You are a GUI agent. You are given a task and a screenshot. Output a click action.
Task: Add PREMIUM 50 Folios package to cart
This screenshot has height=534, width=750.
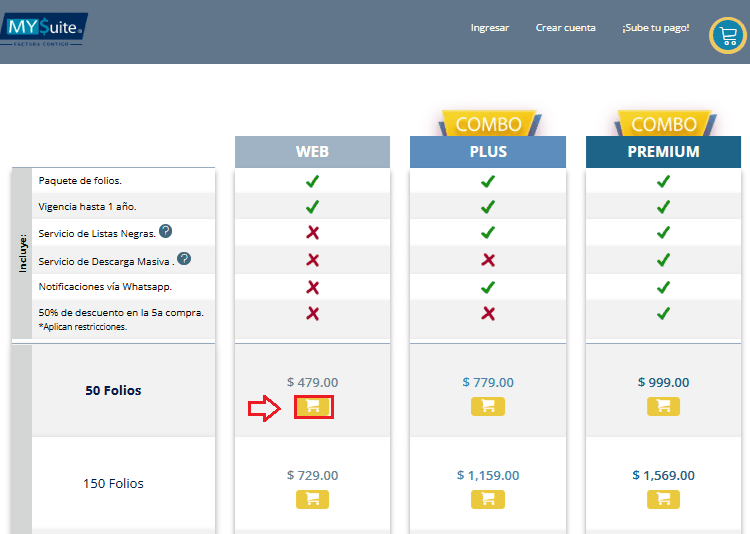663,407
